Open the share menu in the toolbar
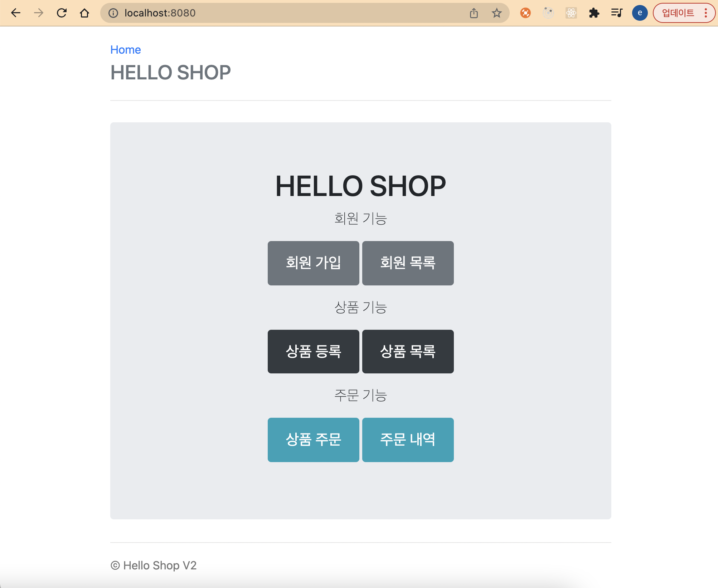Image resolution: width=718 pixels, height=588 pixels. tap(474, 13)
